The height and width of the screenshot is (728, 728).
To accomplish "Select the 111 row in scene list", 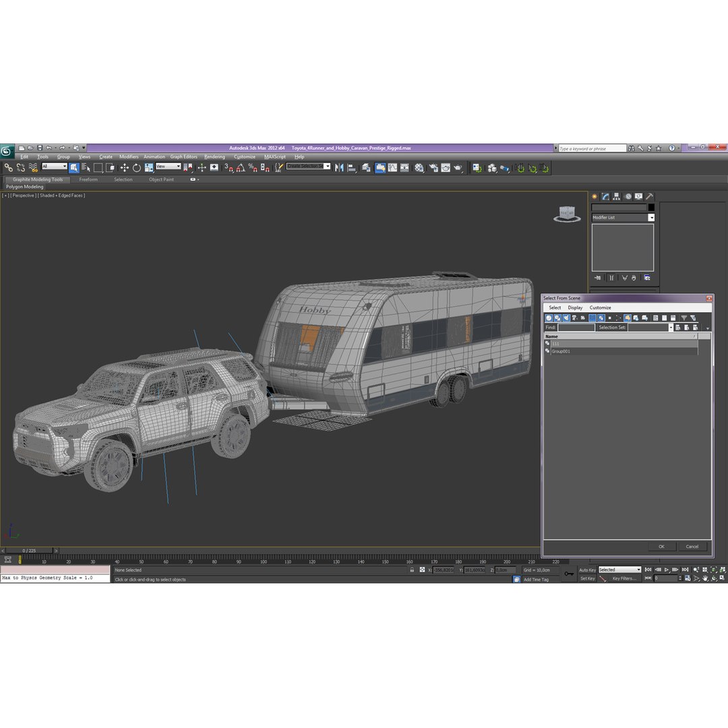I will (x=621, y=344).
